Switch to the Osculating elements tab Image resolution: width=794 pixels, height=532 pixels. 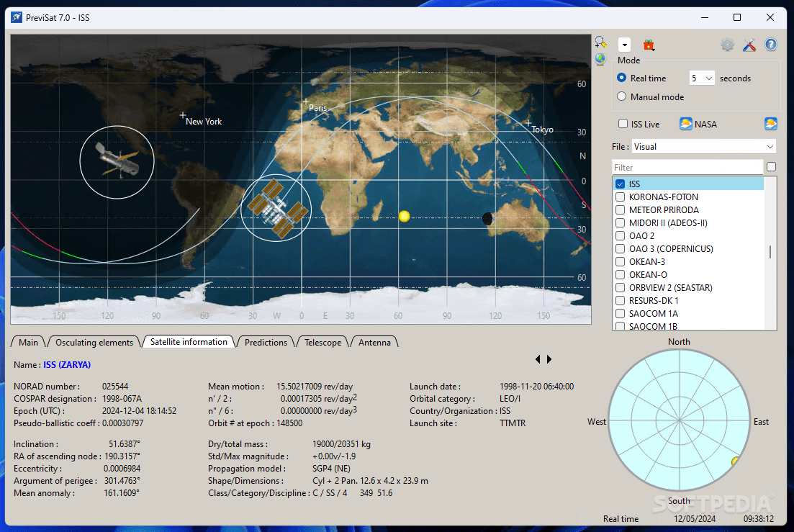pyautogui.click(x=94, y=342)
